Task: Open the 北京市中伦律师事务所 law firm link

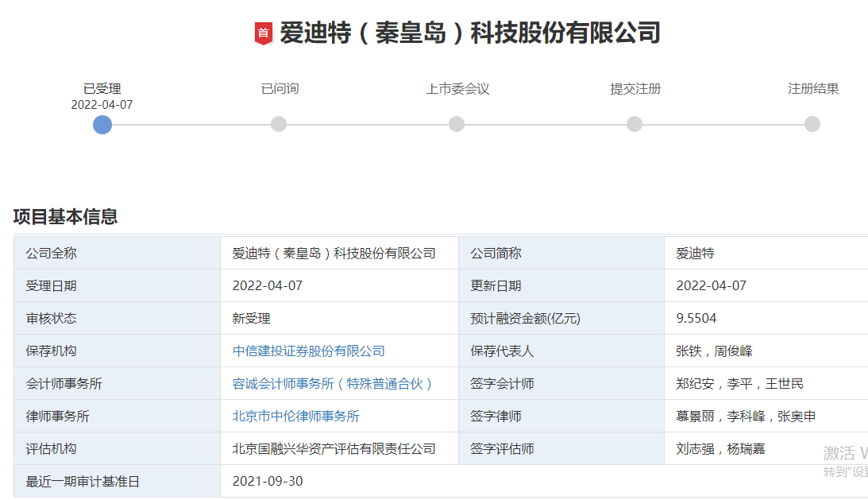Action: tap(295, 417)
